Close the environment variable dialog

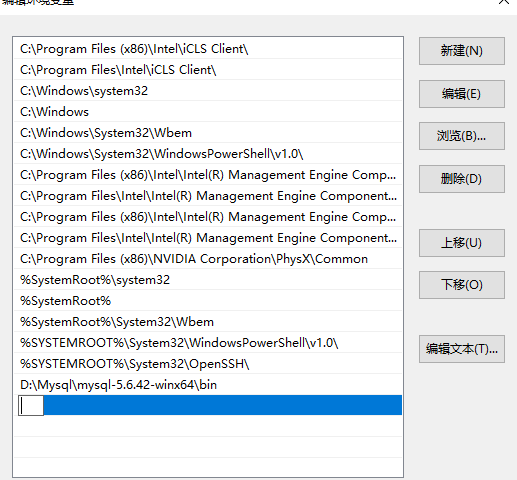(x=504, y=2)
